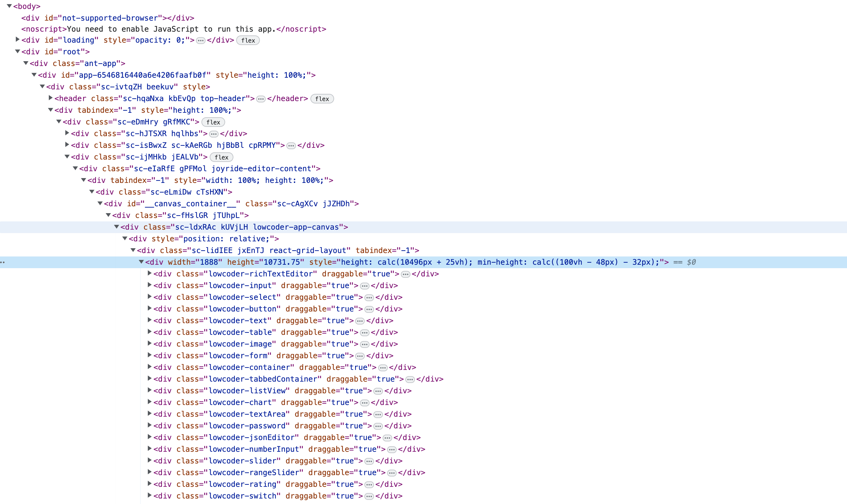The height and width of the screenshot is (504, 847).
Task: Click ellipsis button inside header top-header element
Action: [x=261, y=99]
